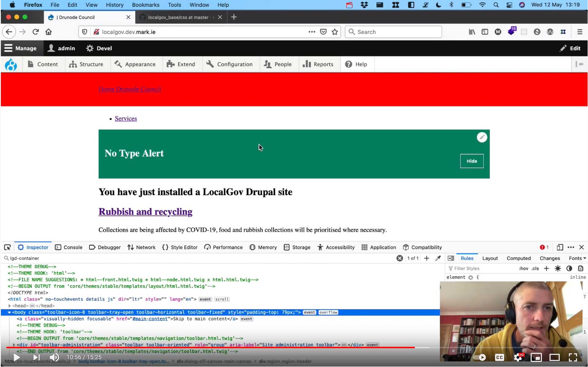Toggle the 3-pane inspector sidebar icon

click(x=451, y=258)
